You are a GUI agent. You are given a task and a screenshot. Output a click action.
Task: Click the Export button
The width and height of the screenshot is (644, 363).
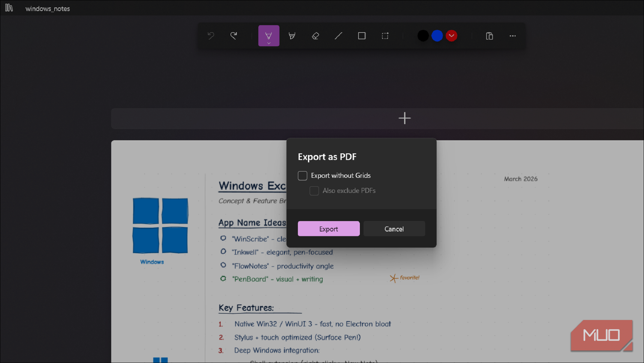(329, 229)
